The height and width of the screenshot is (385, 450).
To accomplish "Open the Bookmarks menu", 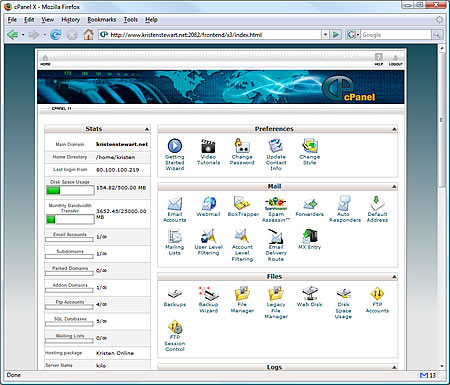I will pyautogui.click(x=102, y=20).
